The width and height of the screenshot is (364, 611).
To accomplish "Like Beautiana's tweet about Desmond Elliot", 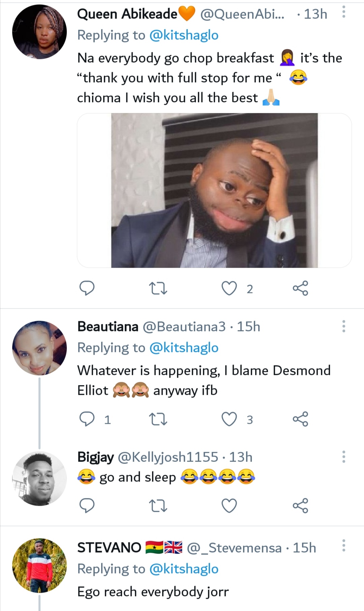I will click(229, 419).
